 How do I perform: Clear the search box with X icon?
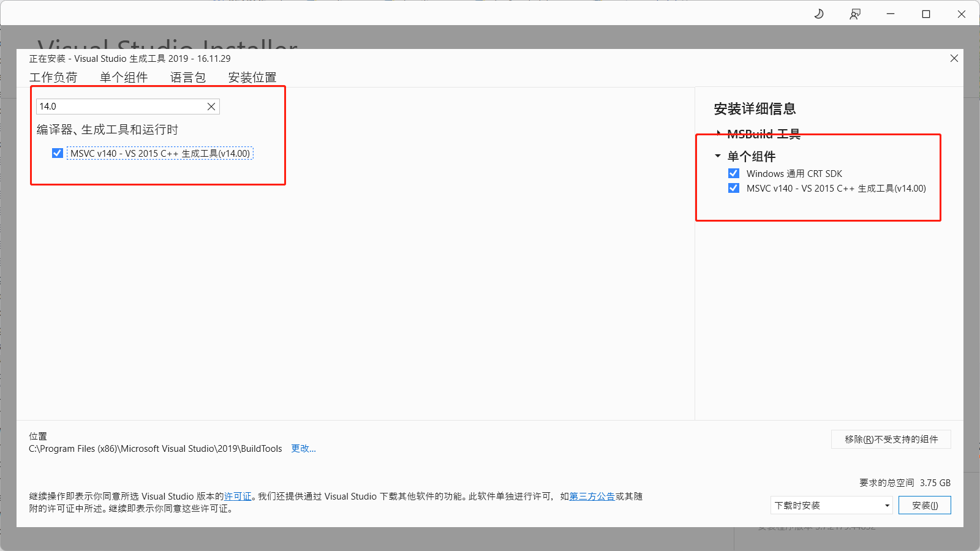(x=211, y=107)
